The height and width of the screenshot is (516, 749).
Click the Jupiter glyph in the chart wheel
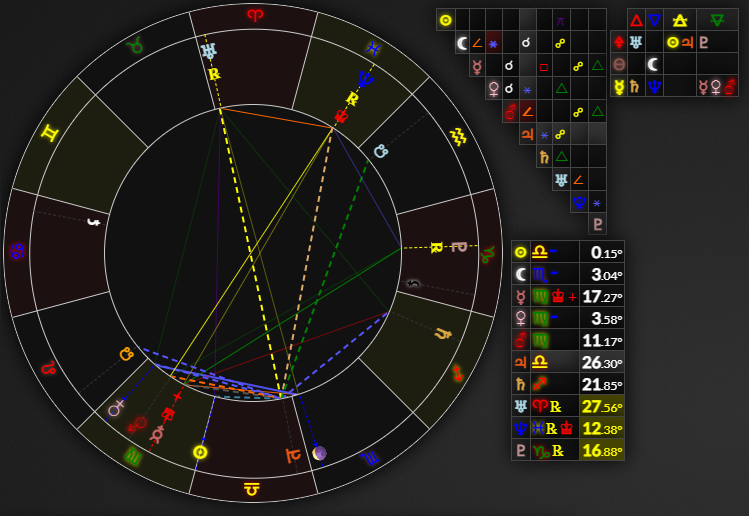pos(290,455)
